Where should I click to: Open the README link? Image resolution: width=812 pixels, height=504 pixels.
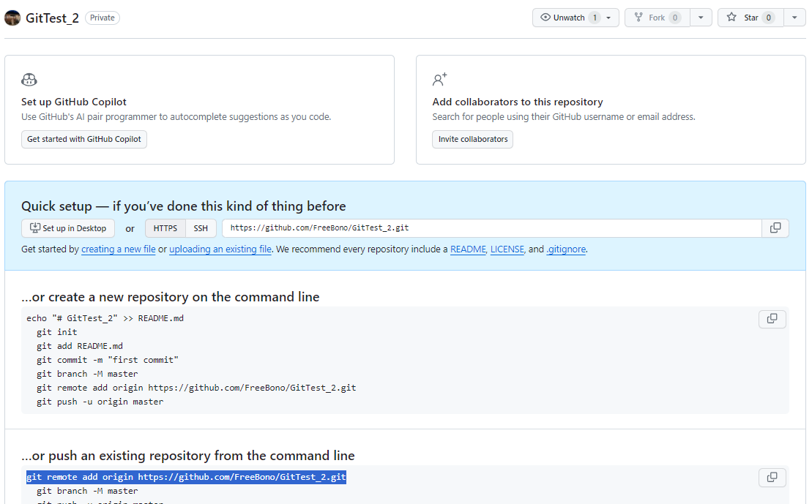pyautogui.click(x=468, y=249)
